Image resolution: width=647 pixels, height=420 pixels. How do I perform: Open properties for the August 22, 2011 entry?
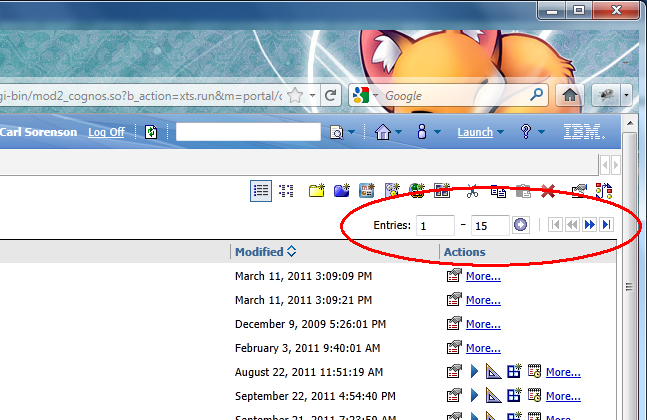point(454,372)
